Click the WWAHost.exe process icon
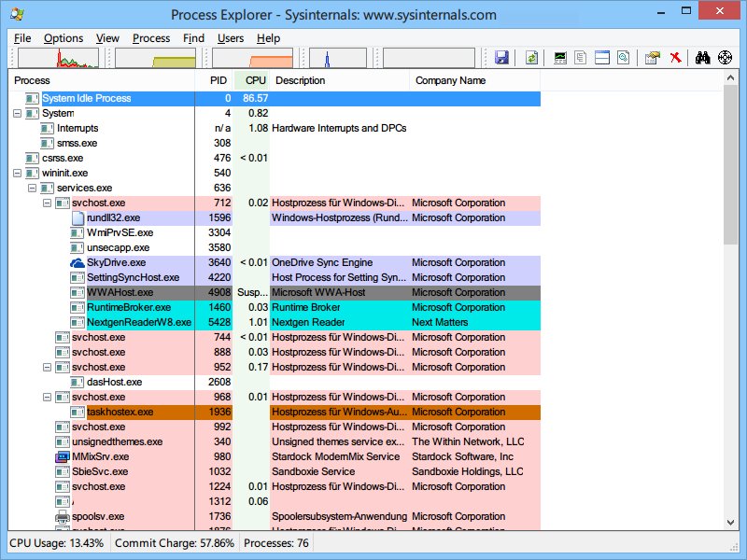The width and height of the screenshot is (747, 560). click(78, 292)
